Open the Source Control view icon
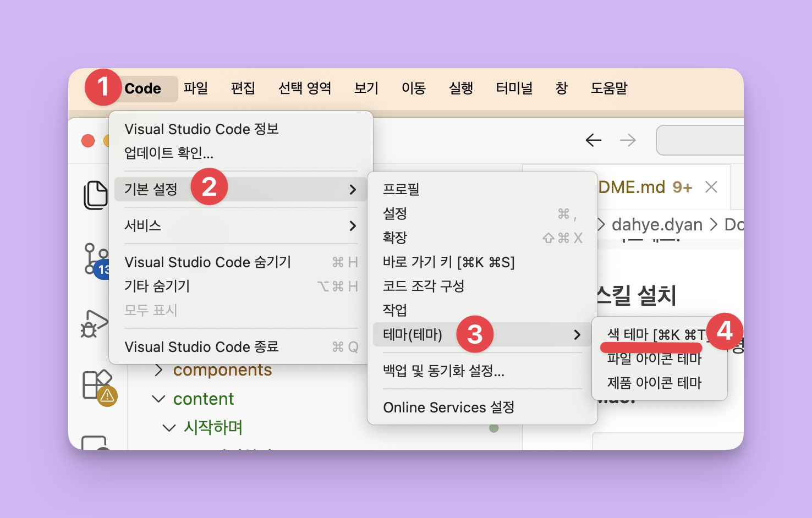812x518 pixels. coord(95,259)
